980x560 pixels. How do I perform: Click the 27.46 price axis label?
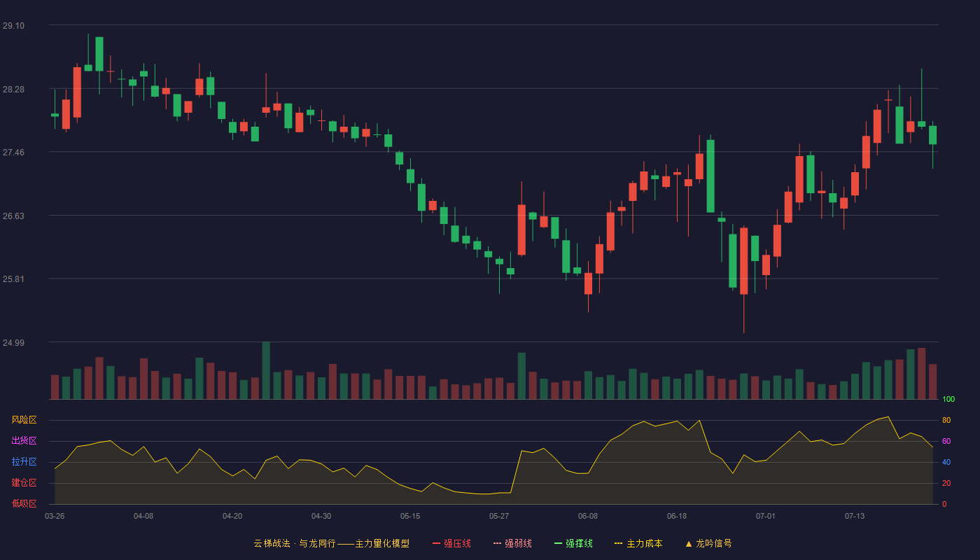pos(13,152)
